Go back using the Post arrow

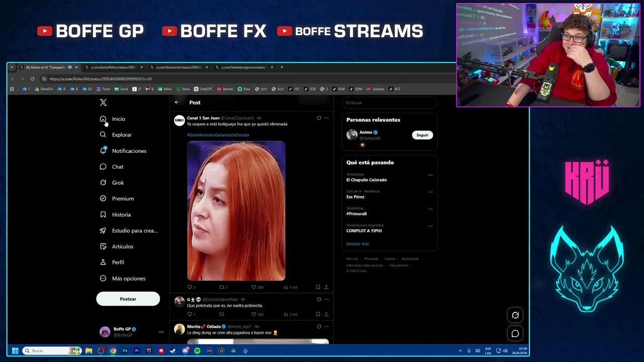click(177, 103)
